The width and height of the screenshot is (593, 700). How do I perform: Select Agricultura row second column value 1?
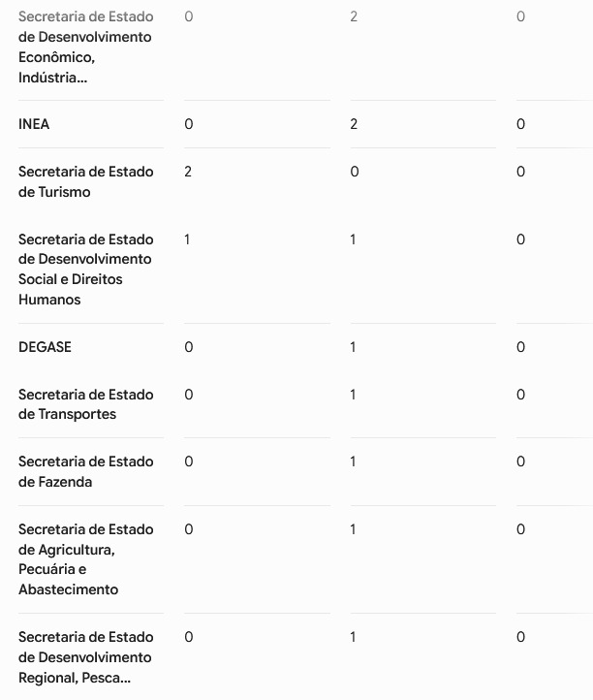(353, 529)
